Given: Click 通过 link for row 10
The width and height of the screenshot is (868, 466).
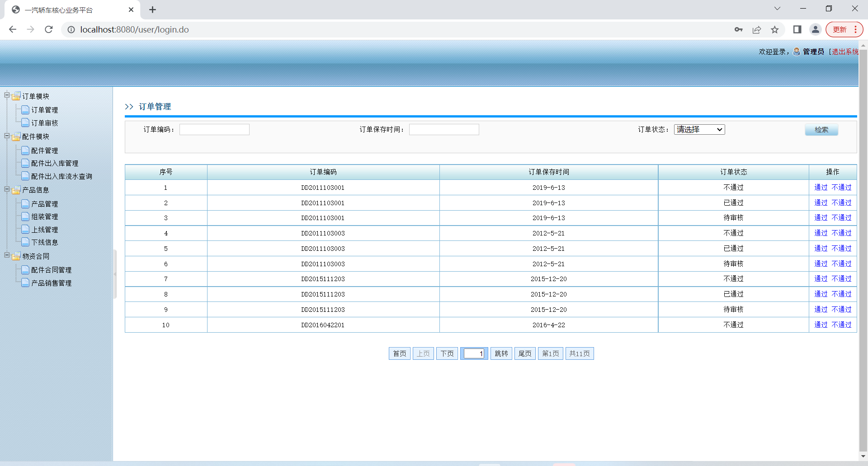Looking at the screenshot, I should tap(821, 325).
